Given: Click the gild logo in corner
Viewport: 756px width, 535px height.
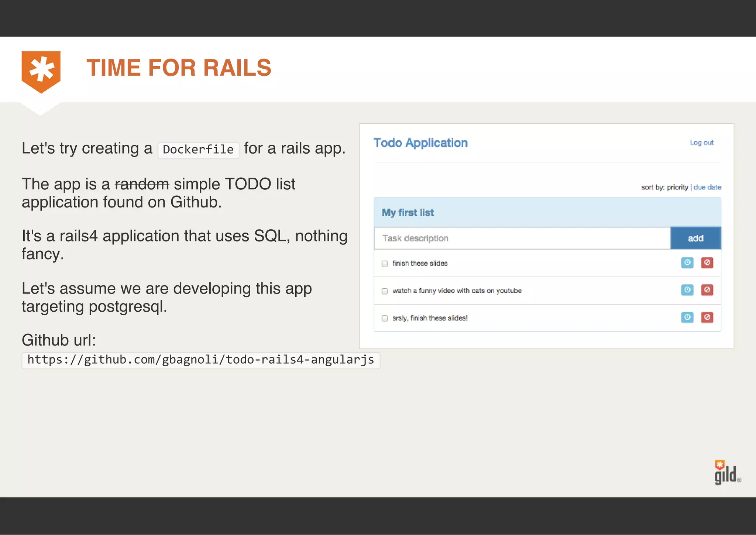Looking at the screenshot, I should [728, 473].
